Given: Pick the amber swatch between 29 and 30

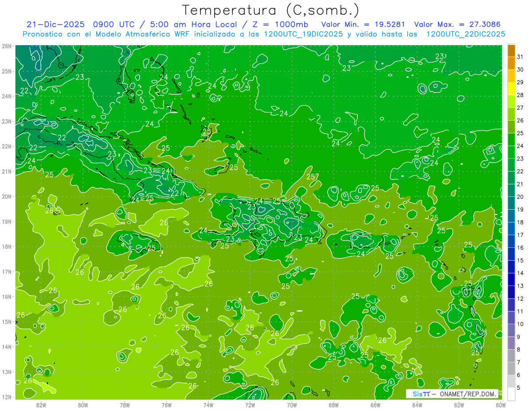Looking at the screenshot, I should click(x=511, y=76).
